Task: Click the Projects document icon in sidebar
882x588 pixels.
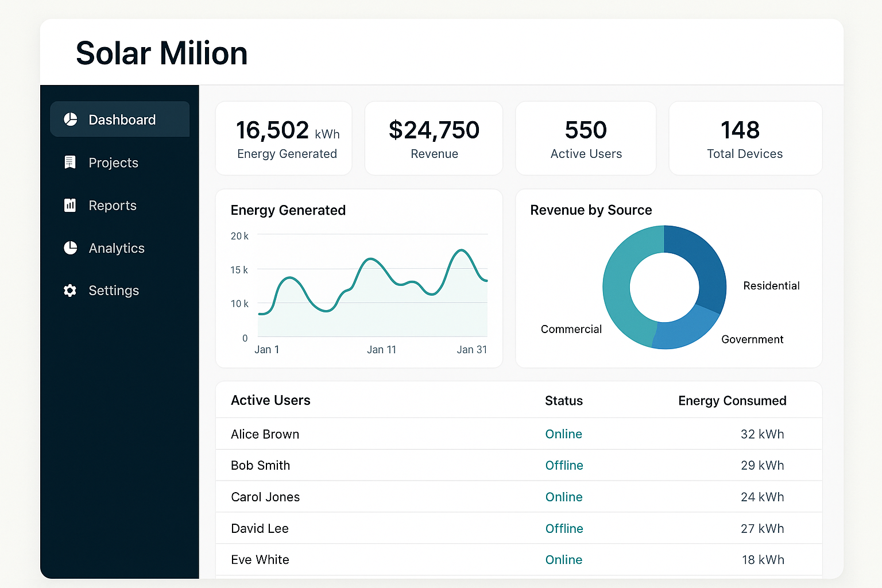Action: (70, 163)
